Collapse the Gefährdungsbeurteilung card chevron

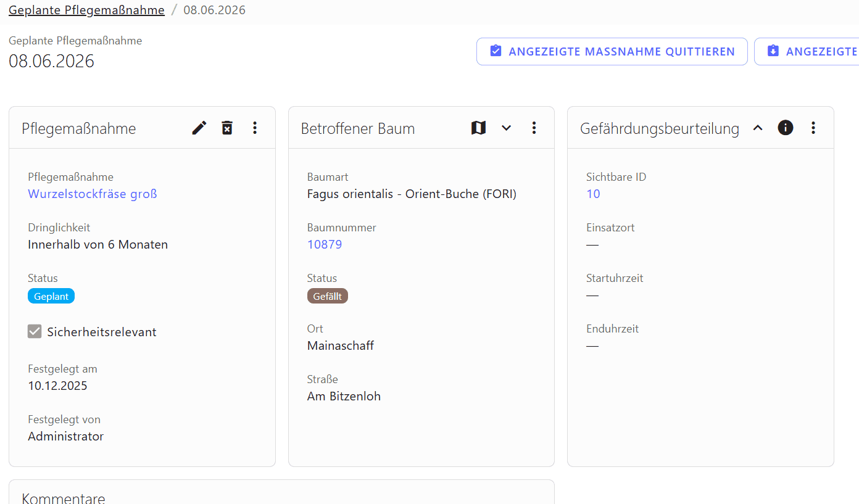click(x=758, y=128)
